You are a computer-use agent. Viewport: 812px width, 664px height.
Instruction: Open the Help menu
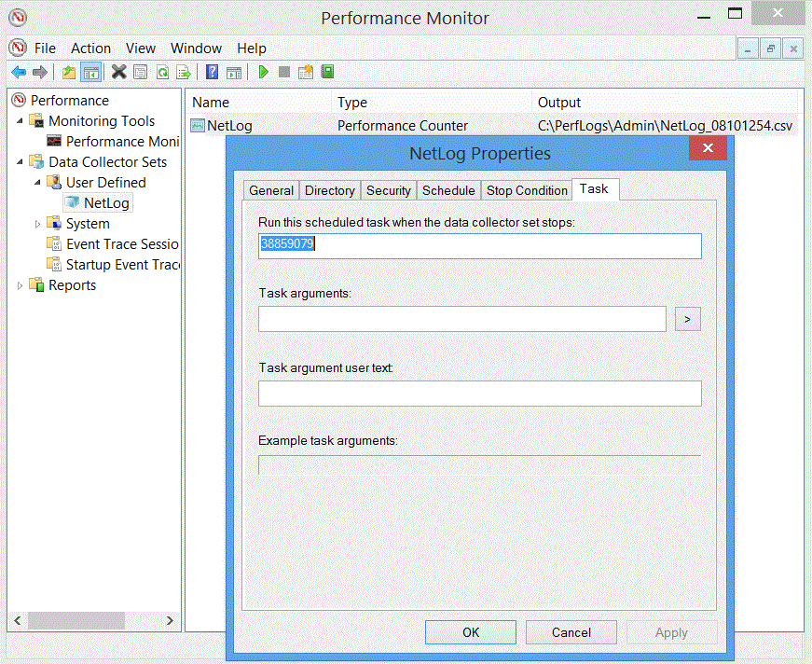tap(252, 48)
